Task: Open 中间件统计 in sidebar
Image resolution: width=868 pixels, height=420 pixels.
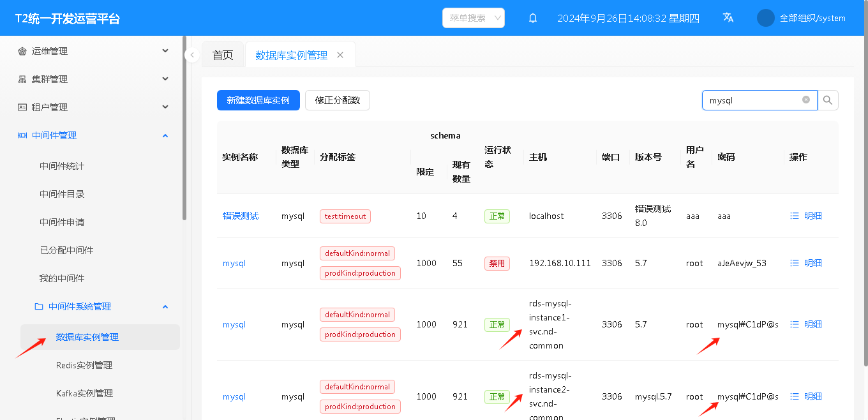Action: pyautogui.click(x=62, y=166)
